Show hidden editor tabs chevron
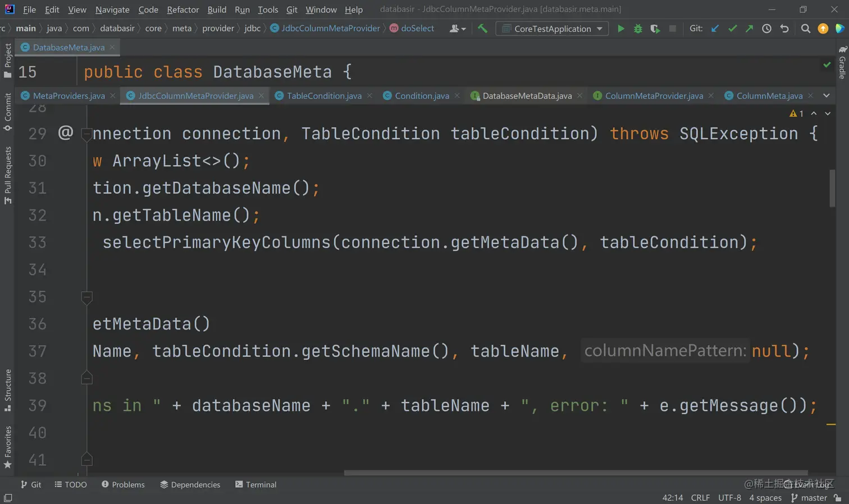 click(827, 95)
